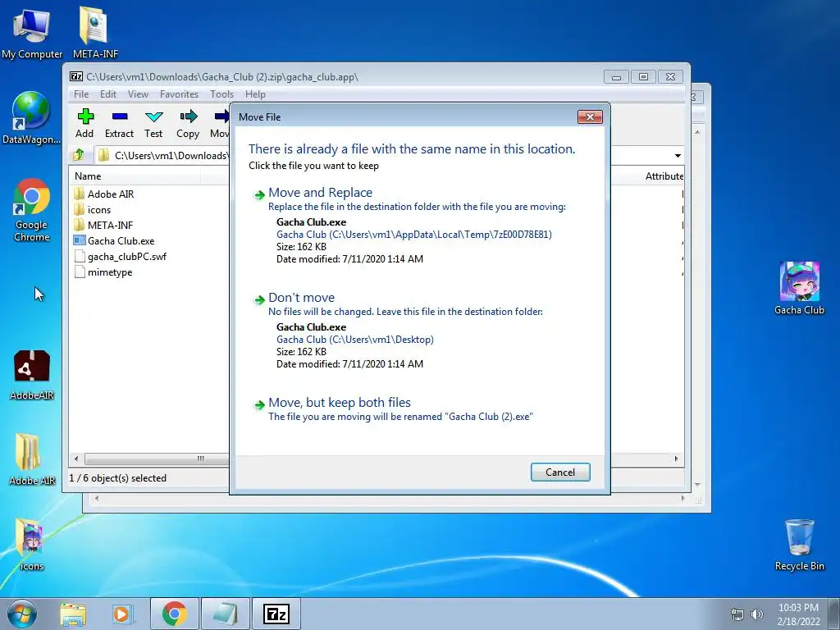Click the clock in the system tray
The image size is (840, 630).
point(798,614)
